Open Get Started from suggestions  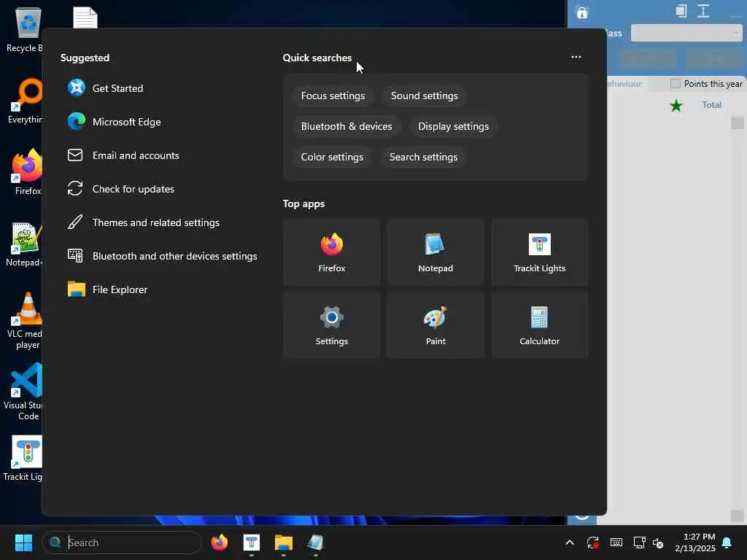point(105,88)
